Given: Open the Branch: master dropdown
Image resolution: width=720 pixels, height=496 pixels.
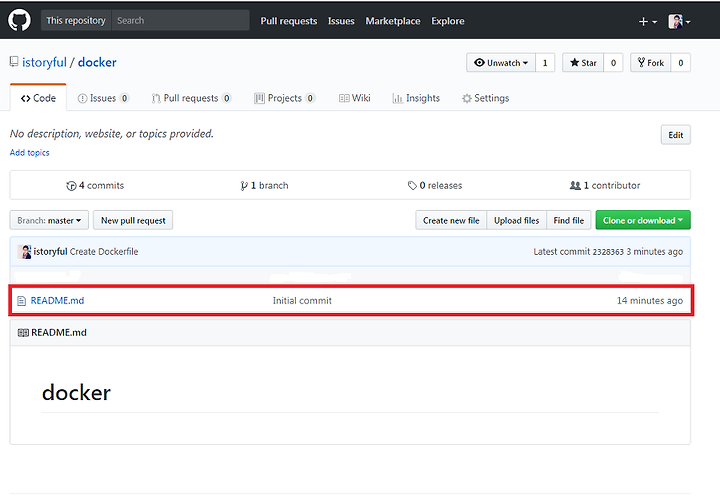Looking at the screenshot, I should pyautogui.click(x=49, y=220).
